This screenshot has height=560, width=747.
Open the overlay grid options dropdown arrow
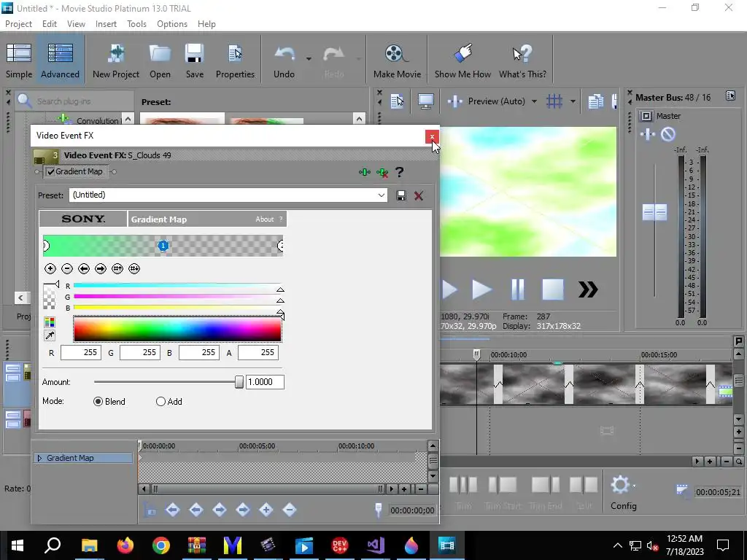point(573,101)
